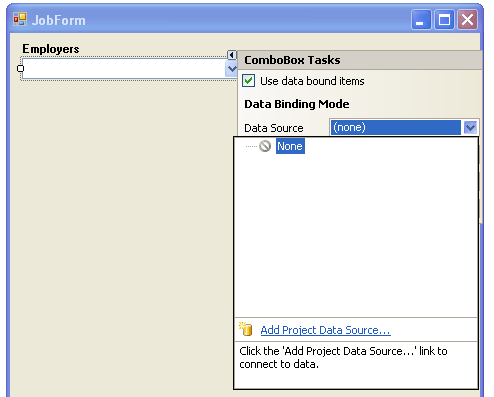494x397 pixels.
Task: Click the prohibited circle icon beside None
Action: [x=265, y=146]
